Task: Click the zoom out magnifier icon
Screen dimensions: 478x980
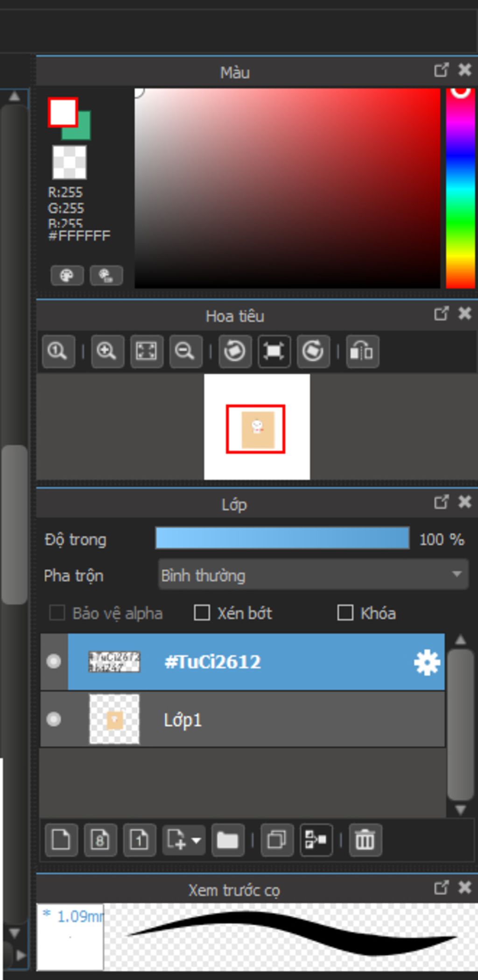Action: point(186,351)
